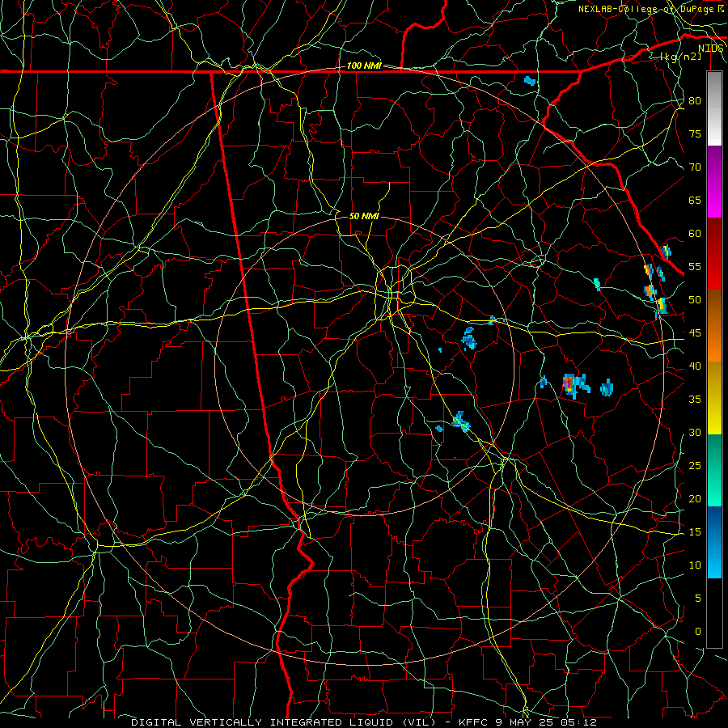This screenshot has height=728, width=728.
Task: Click the "100 NMI" range ring label
Action: (x=364, y=66)
